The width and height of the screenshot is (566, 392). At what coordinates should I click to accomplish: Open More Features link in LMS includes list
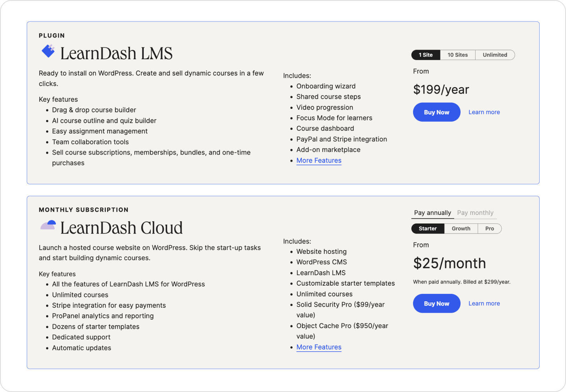pyautogui.click(x=319, y=161)
